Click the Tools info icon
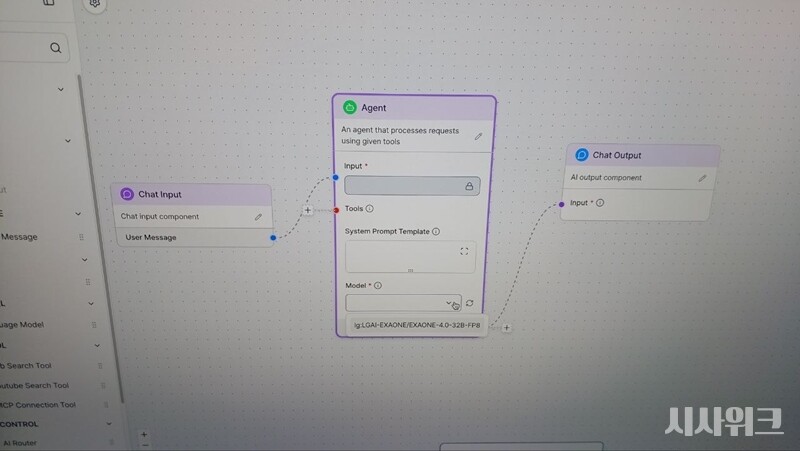800x451 pixels. [370, 209]
